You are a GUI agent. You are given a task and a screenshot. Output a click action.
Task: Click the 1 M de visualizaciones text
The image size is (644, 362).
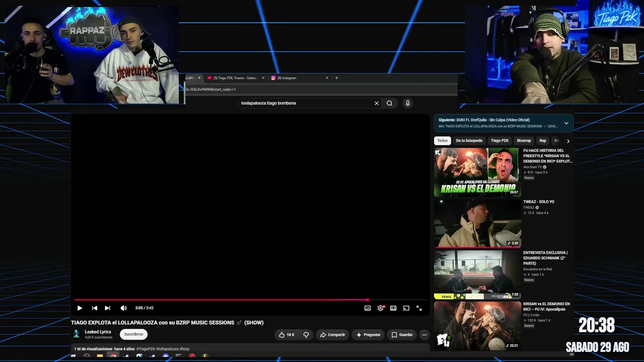[93, 349]
